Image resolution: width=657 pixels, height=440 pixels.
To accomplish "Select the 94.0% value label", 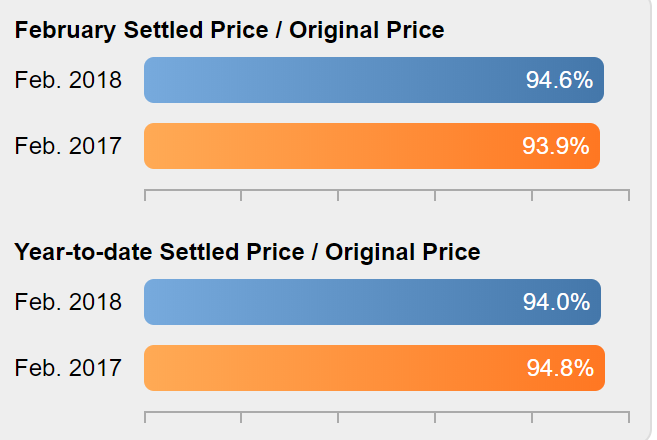I will coord(556,302).
